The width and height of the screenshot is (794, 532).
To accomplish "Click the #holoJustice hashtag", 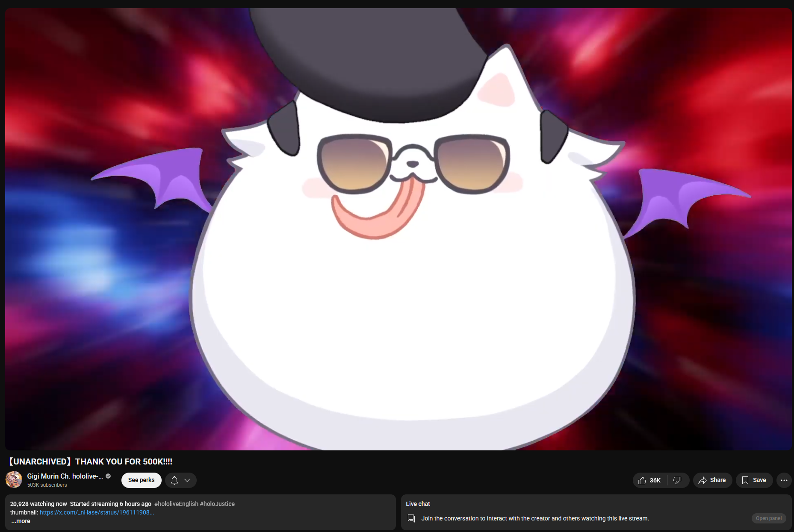I will 217,504.
